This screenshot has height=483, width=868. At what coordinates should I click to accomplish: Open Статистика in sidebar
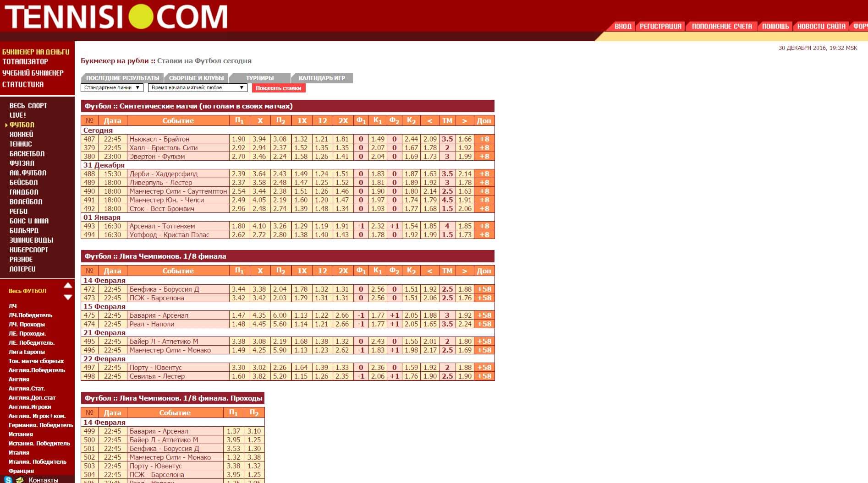[23, 84]
